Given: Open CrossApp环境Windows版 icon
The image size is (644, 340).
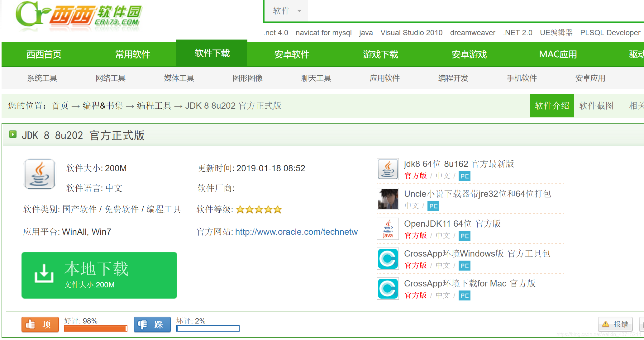Looking at the screenshot, I should pos(388,258).
